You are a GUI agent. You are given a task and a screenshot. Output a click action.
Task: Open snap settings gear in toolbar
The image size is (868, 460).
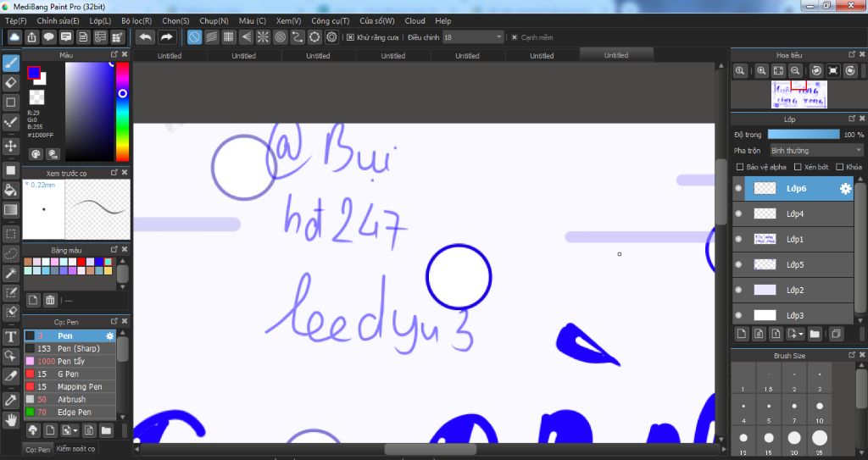tap(331, 37)
